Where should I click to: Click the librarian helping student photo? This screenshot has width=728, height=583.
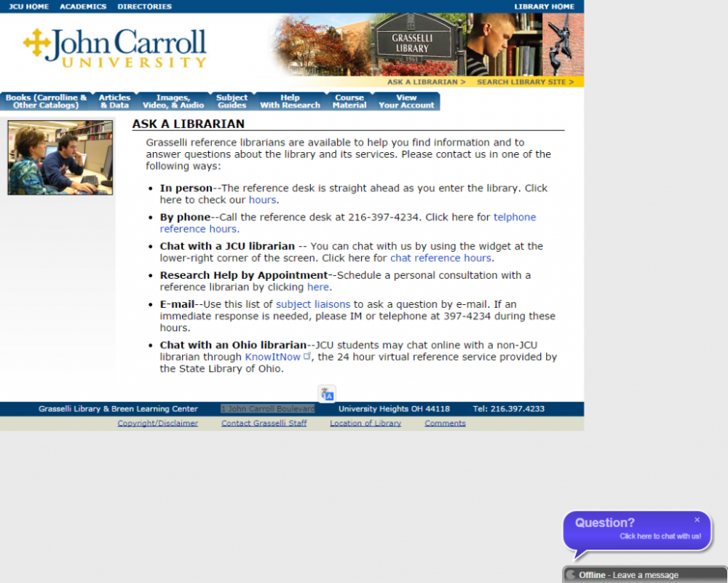[60, 157]
